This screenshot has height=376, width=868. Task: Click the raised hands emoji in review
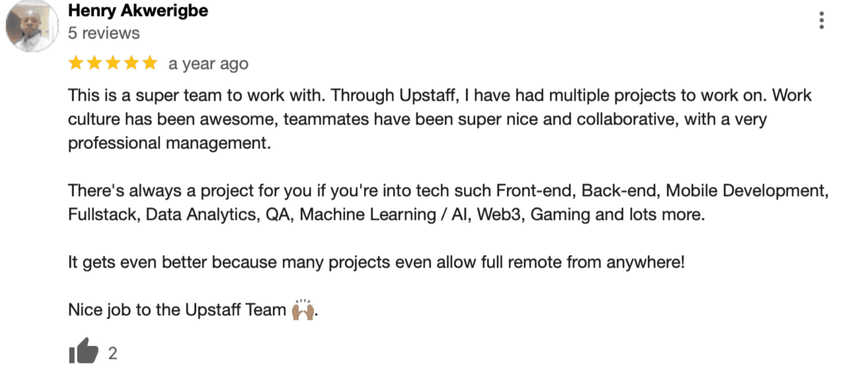pyautogui.click(x=302, y=309)
